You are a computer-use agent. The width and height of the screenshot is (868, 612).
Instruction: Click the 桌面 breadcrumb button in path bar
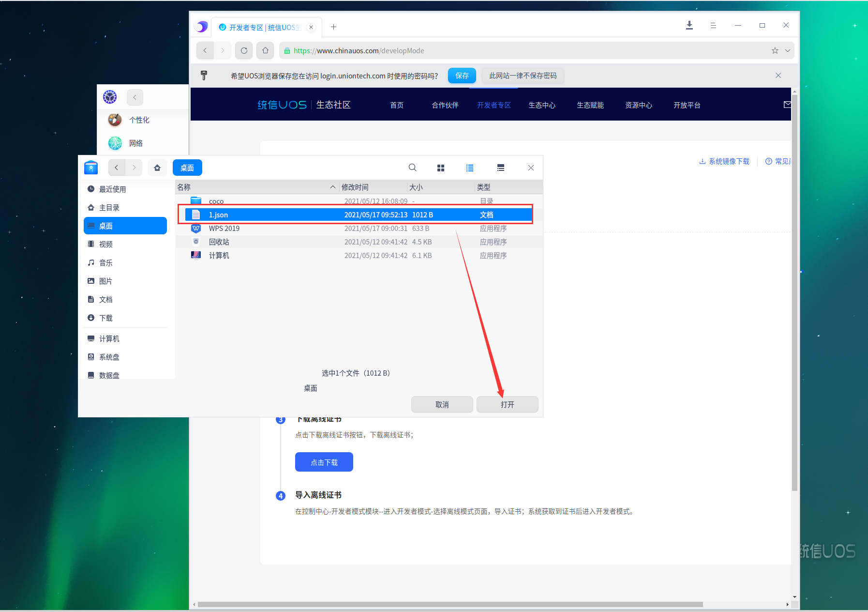click(x=187, y=168)
